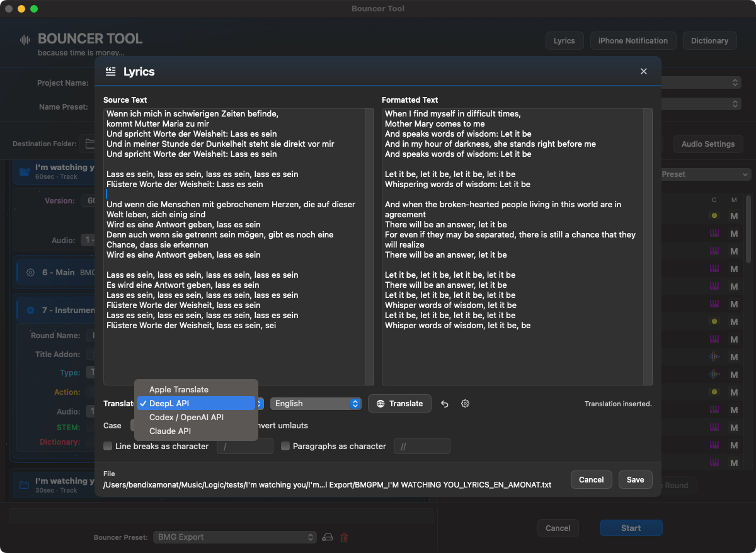This screenshot has height=553, width=756.
Task: Click gear icon beside 6 - Main
Action: pos(30,273)
